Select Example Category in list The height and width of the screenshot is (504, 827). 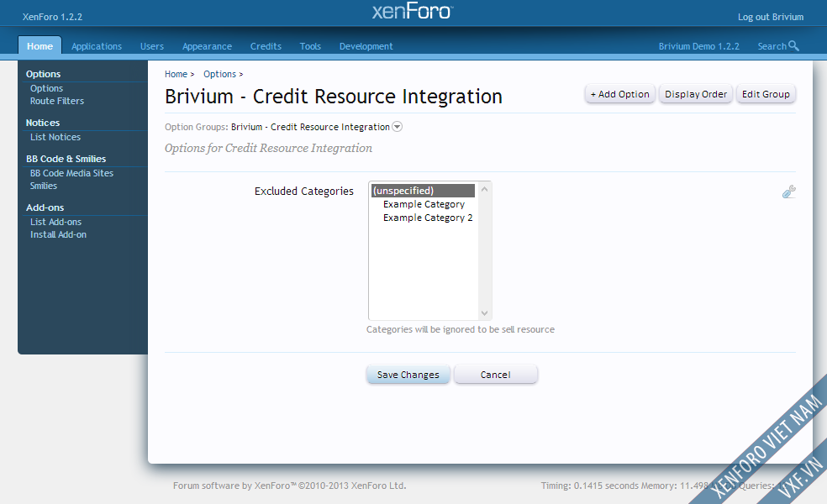[424, 204]
